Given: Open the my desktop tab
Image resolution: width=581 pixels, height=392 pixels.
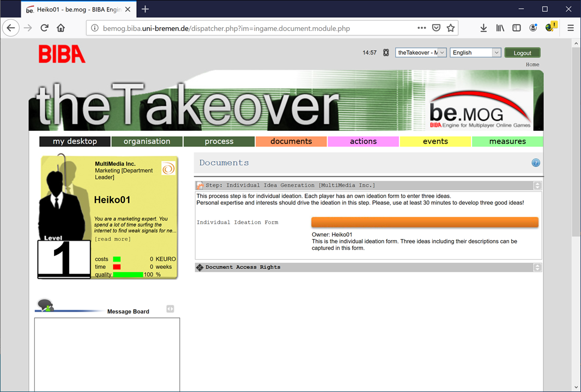Looking at the screenshot, I should (x=75, y=142).
